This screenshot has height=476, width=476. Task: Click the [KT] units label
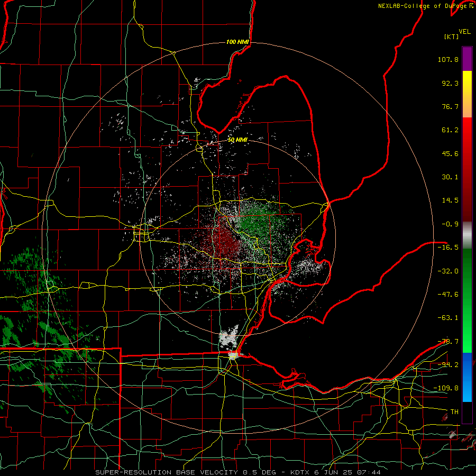(452, 36)
